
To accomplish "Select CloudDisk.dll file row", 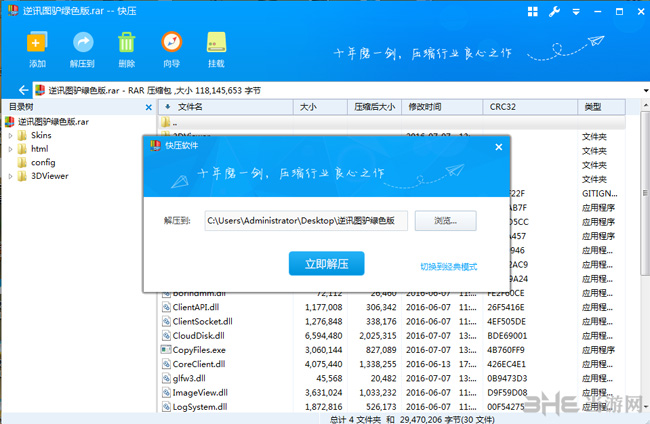I will (392, 336).
